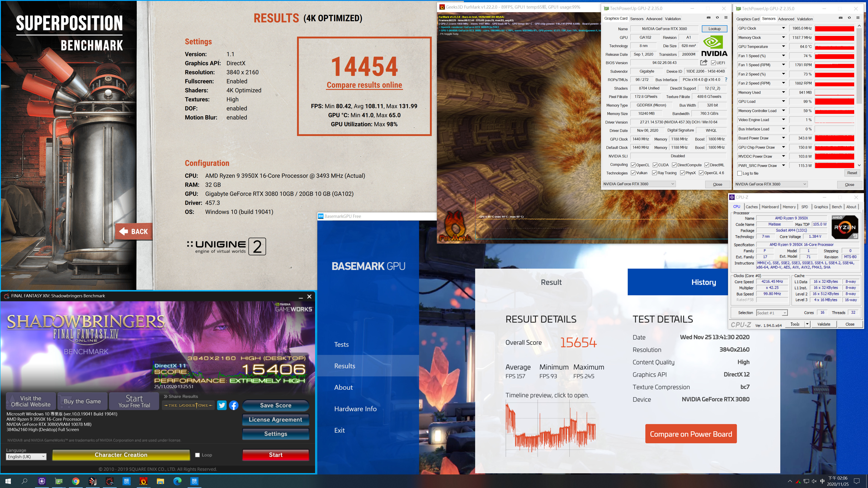Expand the GPU Temperature sensor dropdown
The height and width of the screenshot is (488, 868).
tap(783, 47)
